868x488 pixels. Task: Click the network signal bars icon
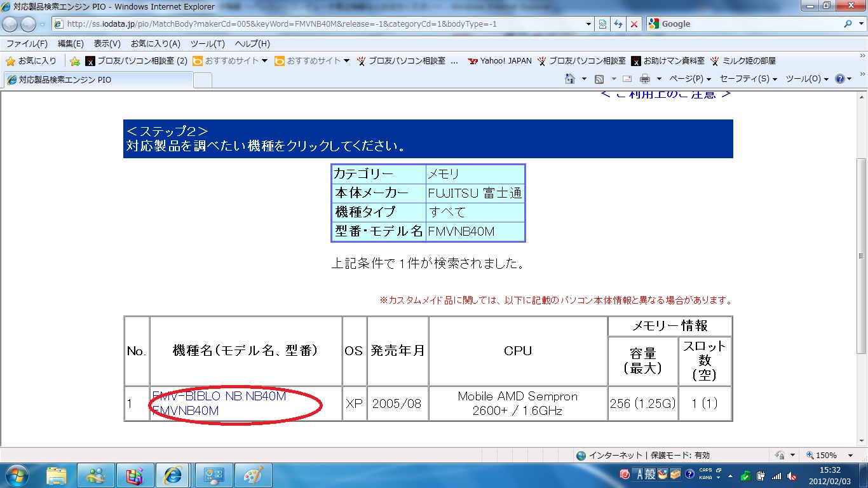[x=776, y=475]
